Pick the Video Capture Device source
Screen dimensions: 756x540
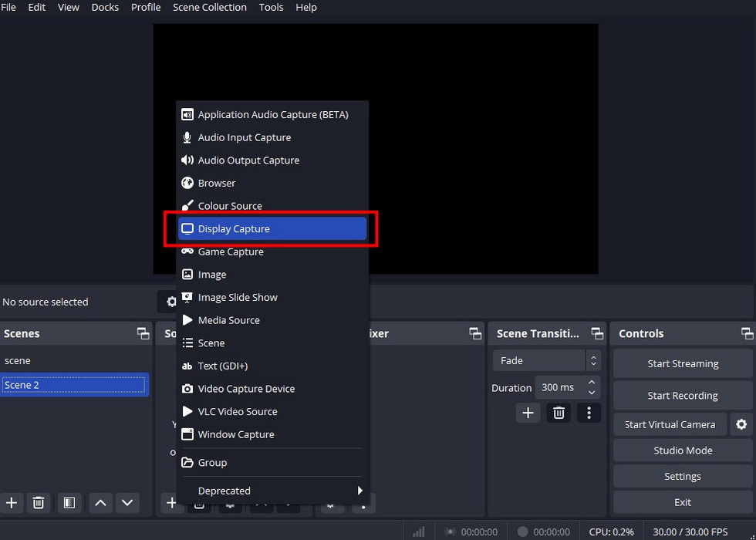247,389
